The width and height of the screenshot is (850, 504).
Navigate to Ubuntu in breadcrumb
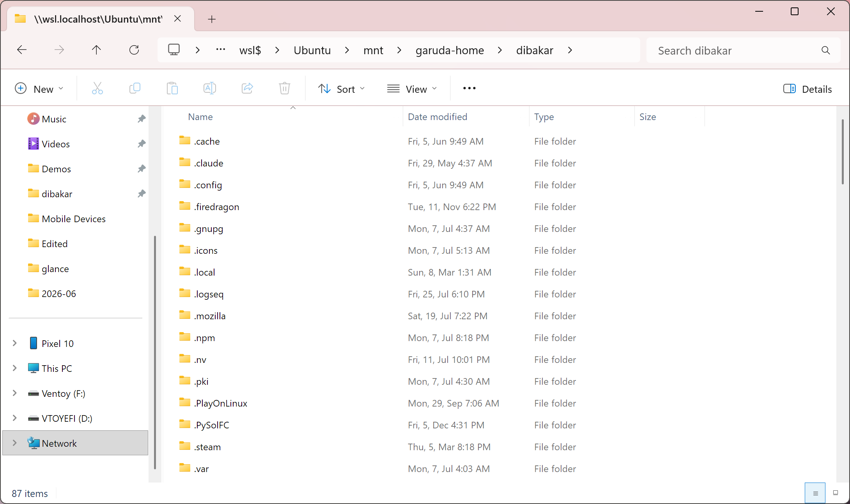pyautogui.click(x=312, y=50)
